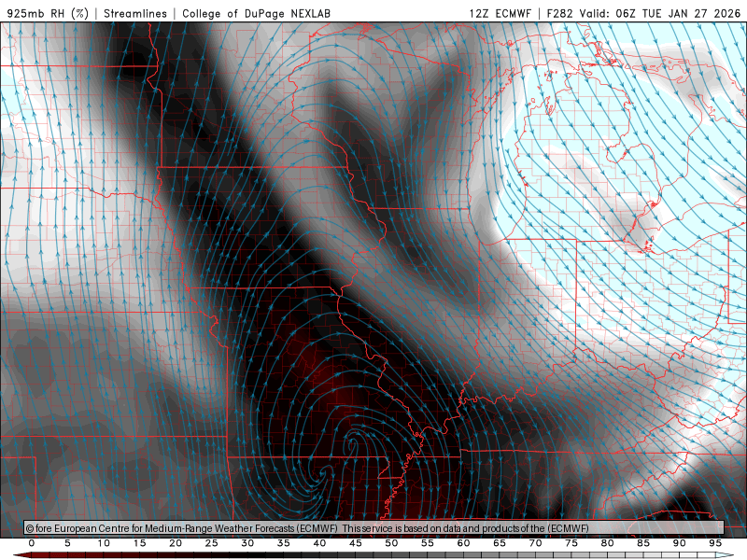Image resolution: width=747 pixels, height=560 pixels.
Task: Click the 35 label on the colorbar
Action: (x=283, y=543)
